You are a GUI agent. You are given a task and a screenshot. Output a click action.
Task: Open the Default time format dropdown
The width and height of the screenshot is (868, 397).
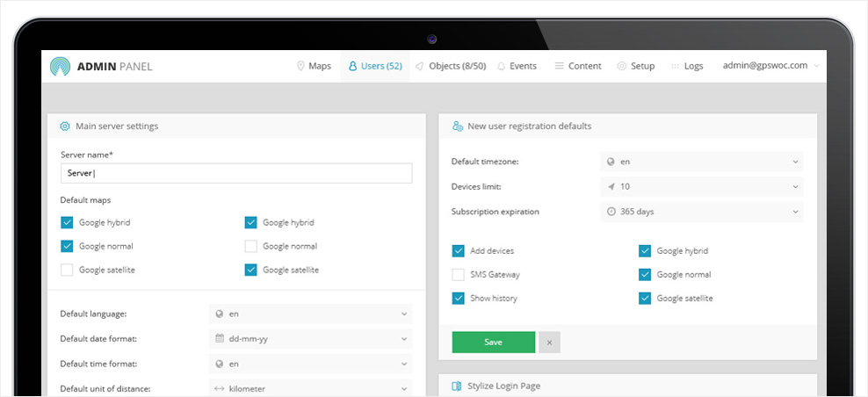(310, 364)
